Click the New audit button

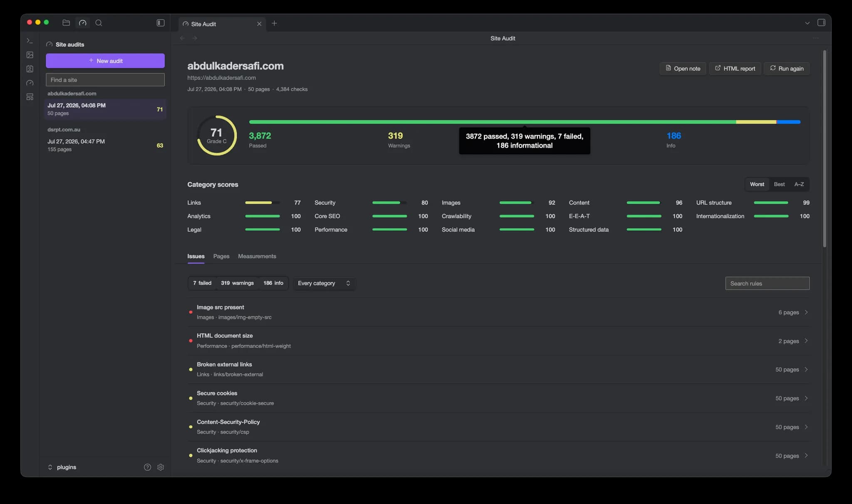click(x=105, y=61)
